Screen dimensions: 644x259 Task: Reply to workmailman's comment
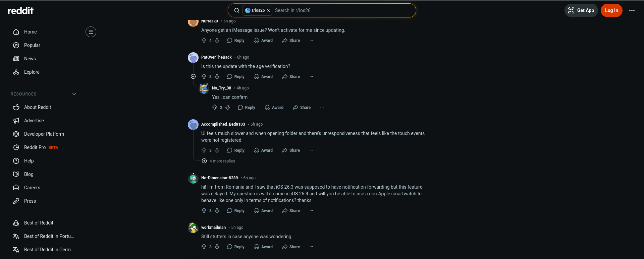pos(236,247)
